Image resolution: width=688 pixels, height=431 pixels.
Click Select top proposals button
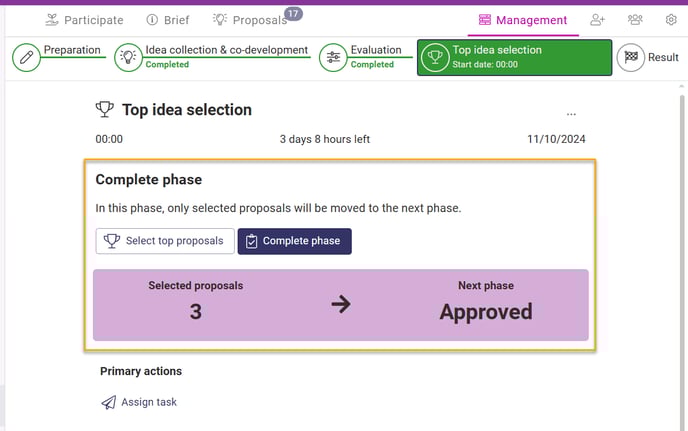165,241
